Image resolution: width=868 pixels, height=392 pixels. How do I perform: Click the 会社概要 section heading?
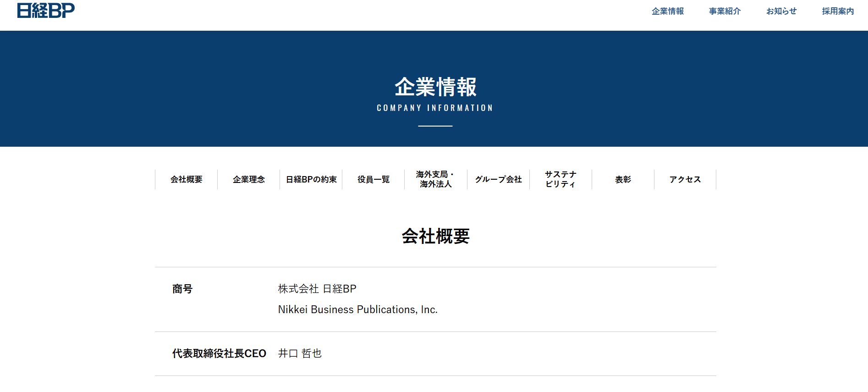tap(435, 236)
